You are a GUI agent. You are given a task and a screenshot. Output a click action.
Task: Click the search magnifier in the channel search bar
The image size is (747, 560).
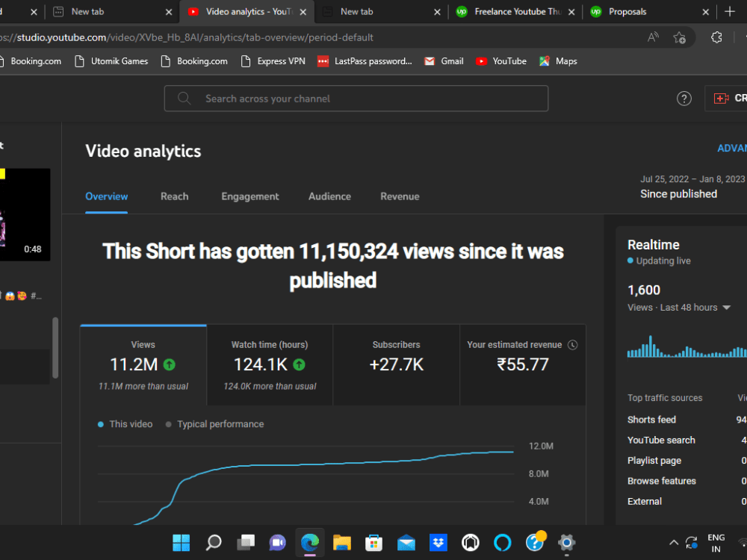pyautogui.click(x=184, y=98)
